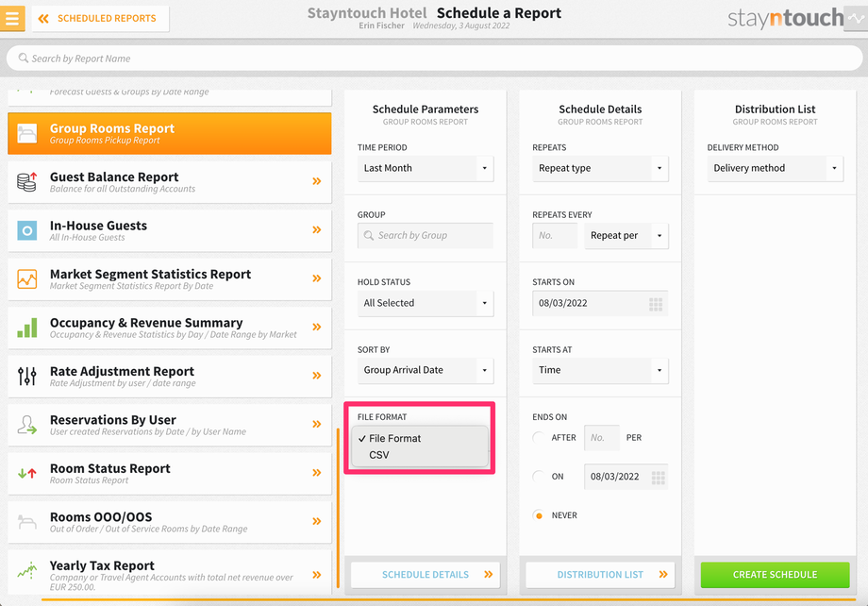Click the Schedule Details button
The height and width of the screenshot is (606, 868).
[x=426, y=575]
